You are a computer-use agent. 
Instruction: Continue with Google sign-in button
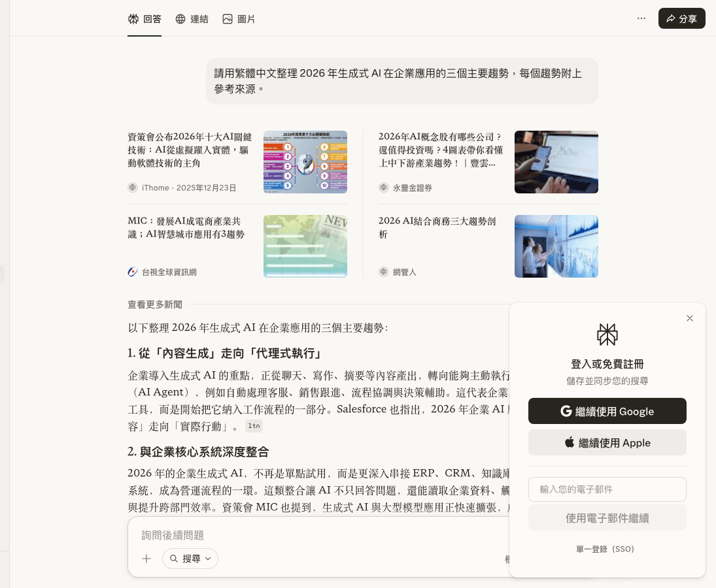pyautogui.click(x=607, y=411)
